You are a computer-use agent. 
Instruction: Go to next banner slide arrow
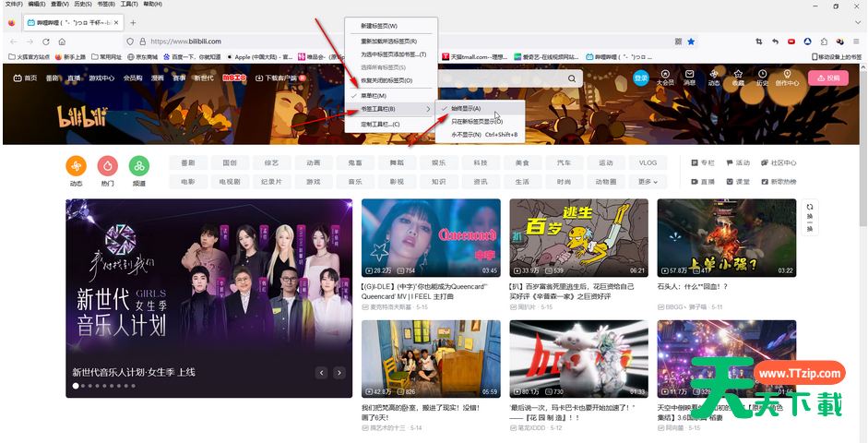click(339, 373)
